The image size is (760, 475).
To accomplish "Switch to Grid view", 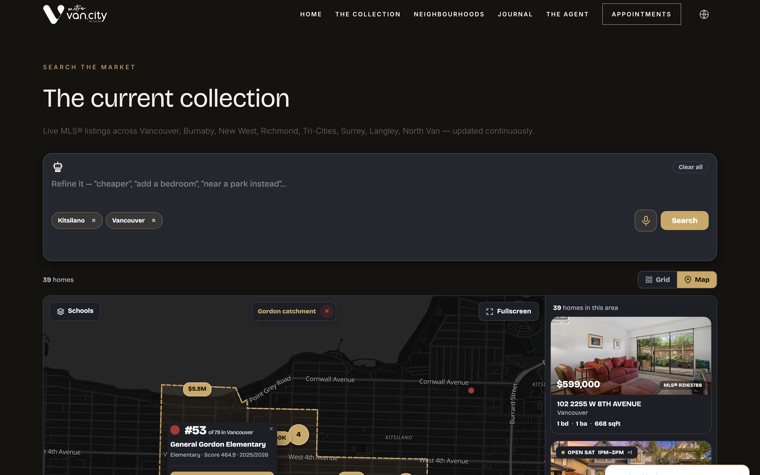I will (658, 280).
